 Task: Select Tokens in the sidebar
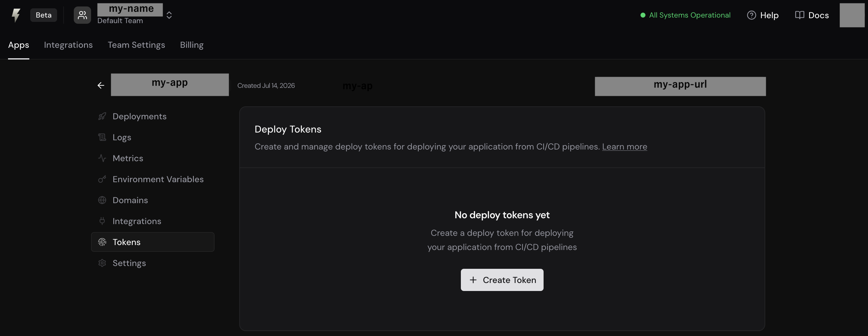coord(153,242)
